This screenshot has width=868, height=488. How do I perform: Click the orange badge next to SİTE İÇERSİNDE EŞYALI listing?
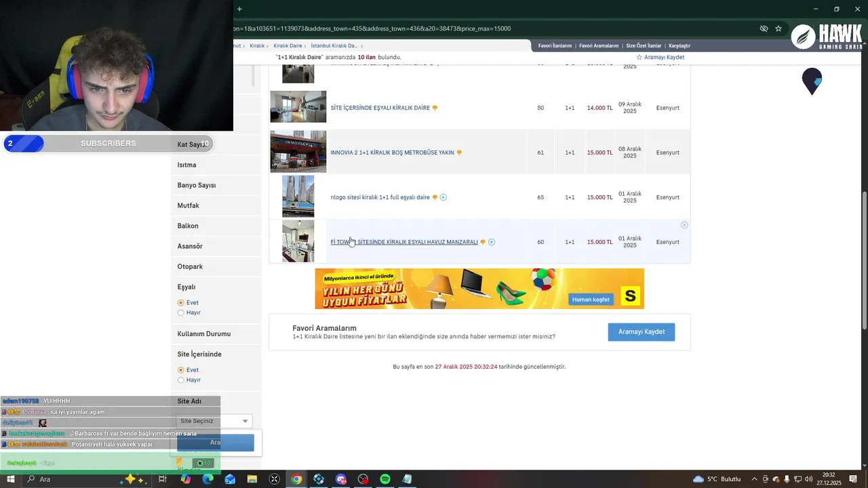click(x=435, y=108)
